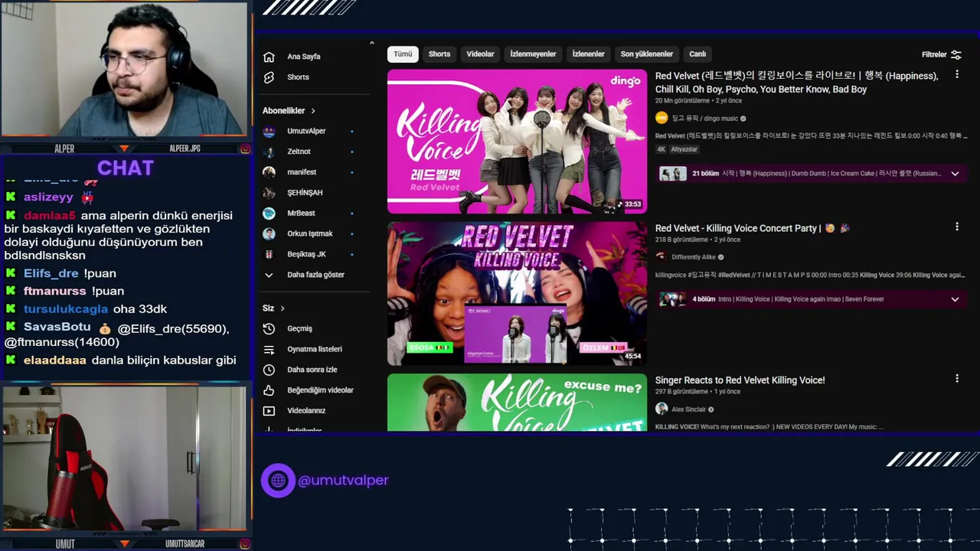The image size is (980, 551).
Task: Expand 21 bölüm chapters dropdown
Action: 955,174
